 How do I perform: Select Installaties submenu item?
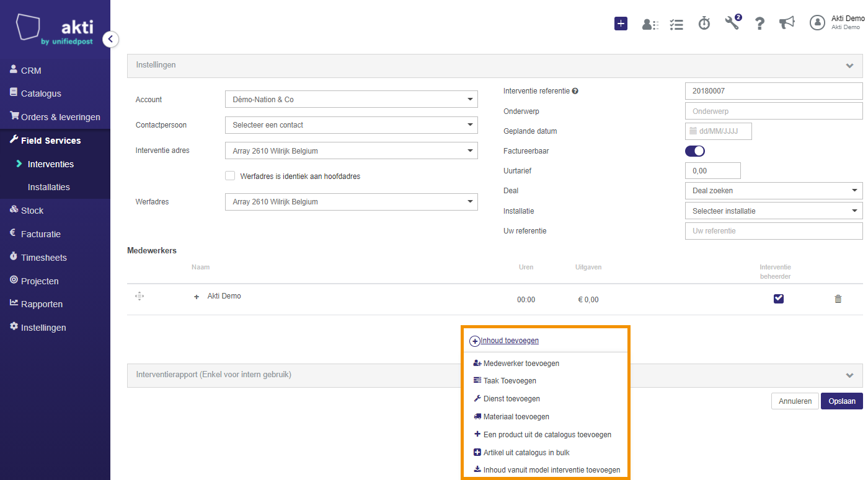(49, 187)
